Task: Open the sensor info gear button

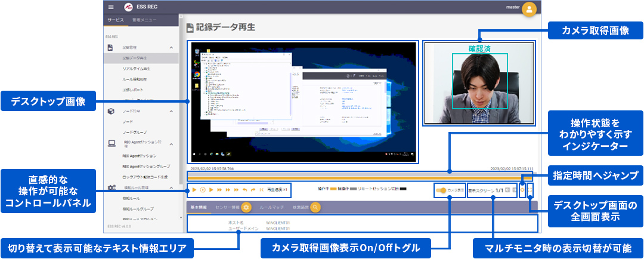Action: pyautogui.click(x=246, y=208)
